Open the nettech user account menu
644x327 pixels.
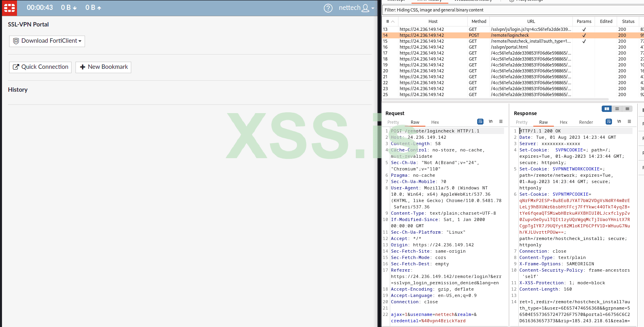(x=356, y=8)
